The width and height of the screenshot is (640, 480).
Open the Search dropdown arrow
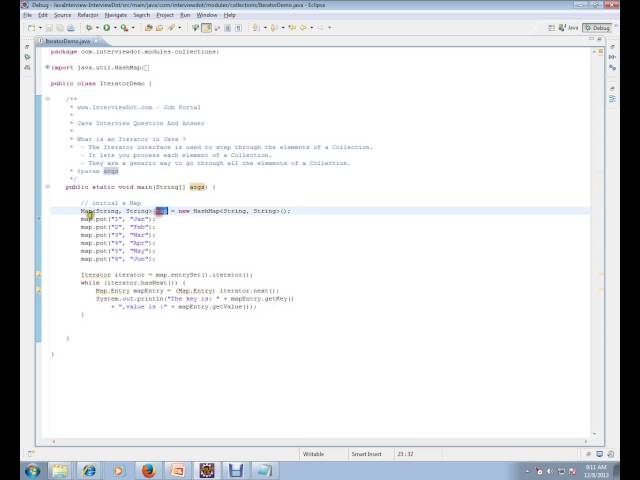click(x=180, y=28)
